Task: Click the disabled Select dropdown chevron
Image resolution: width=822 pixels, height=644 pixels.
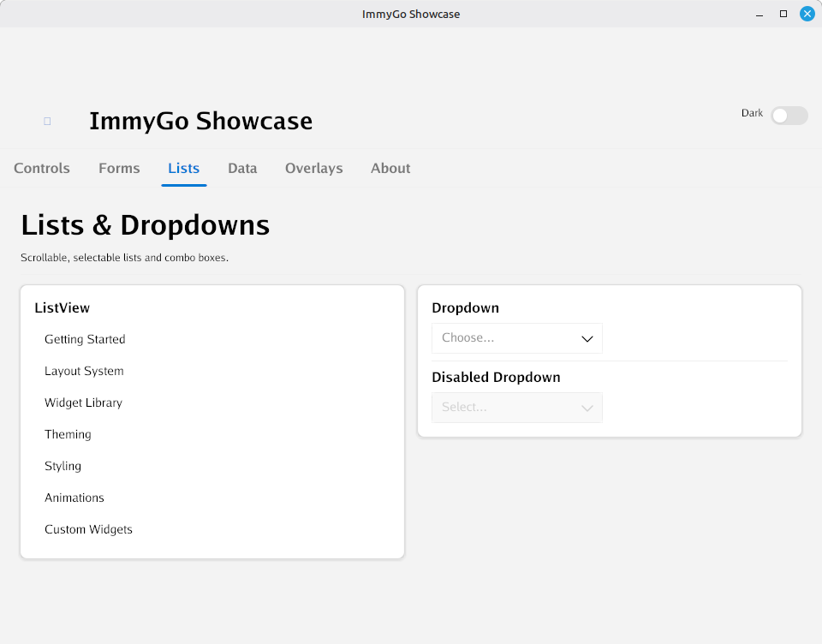Action: point(587,408)
